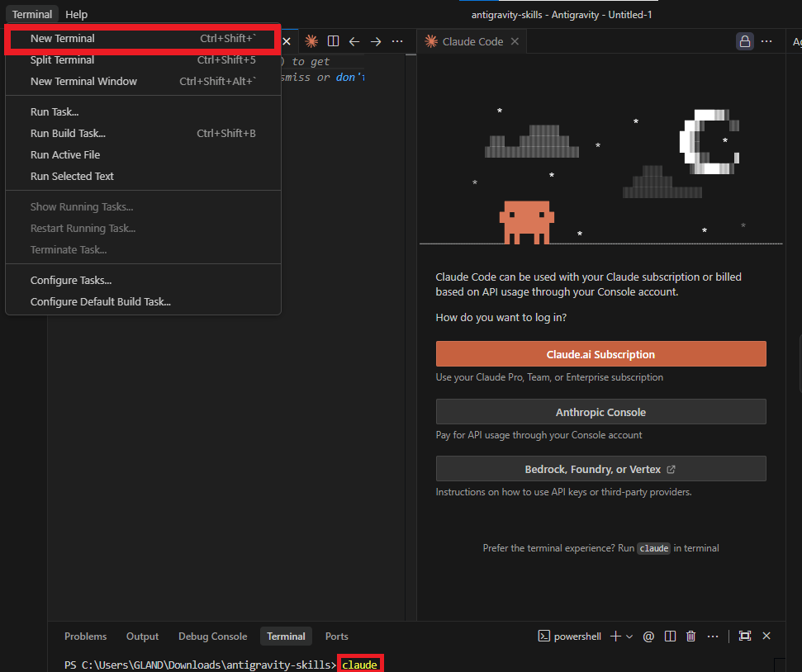Open the Terminal menu in menu bar
Image resolution: width=802 pixels, height=672 pixels.
point(31,14)
